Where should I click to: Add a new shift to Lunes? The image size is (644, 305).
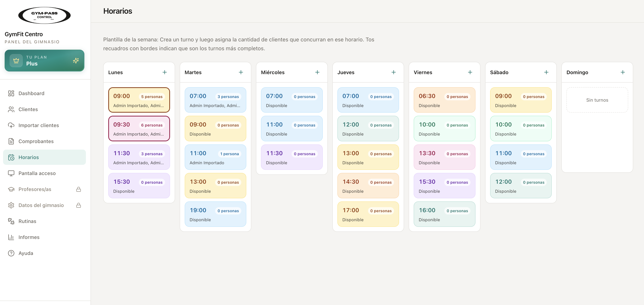[x=164, y=72]
